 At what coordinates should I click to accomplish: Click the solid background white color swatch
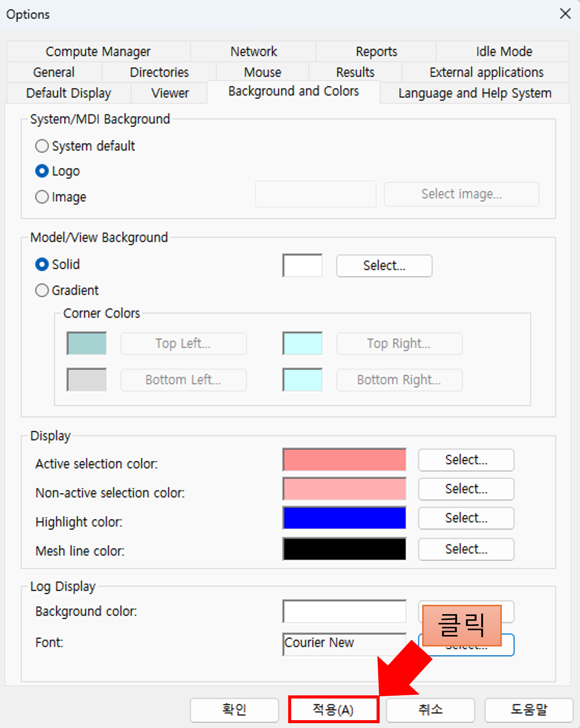[302, 266]
